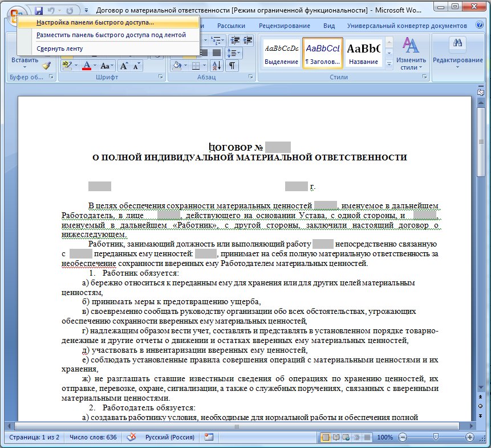Increase the paragraph indent
This screenshot has height=448, width=491.
247,40
